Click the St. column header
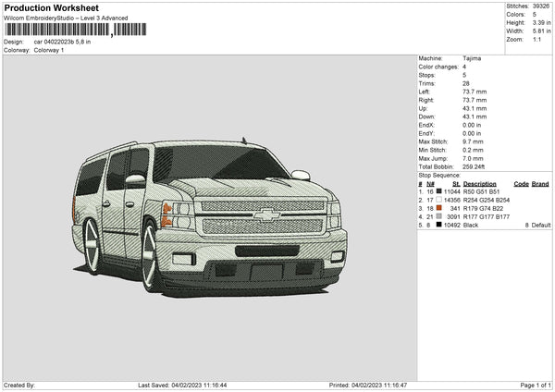The height and width of the screenshot is (392, 555). 455,183
